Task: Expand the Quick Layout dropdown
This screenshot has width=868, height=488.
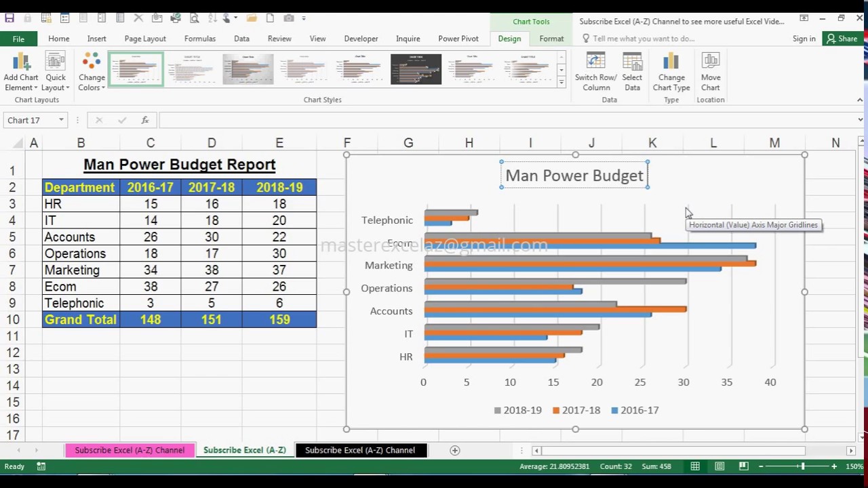Action: tap(56, 72)
